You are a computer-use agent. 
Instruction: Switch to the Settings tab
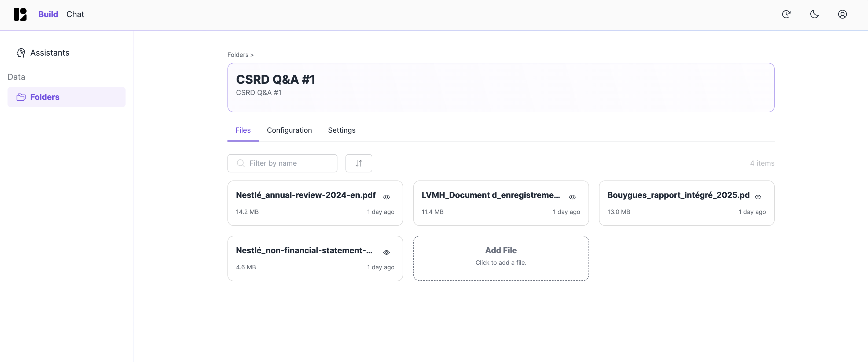341,130
